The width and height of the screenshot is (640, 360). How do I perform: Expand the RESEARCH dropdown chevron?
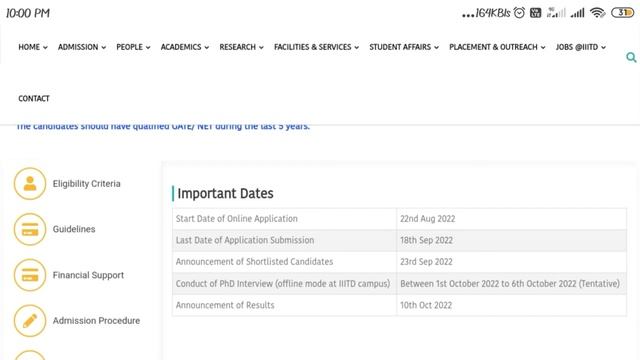coord(261,48)
